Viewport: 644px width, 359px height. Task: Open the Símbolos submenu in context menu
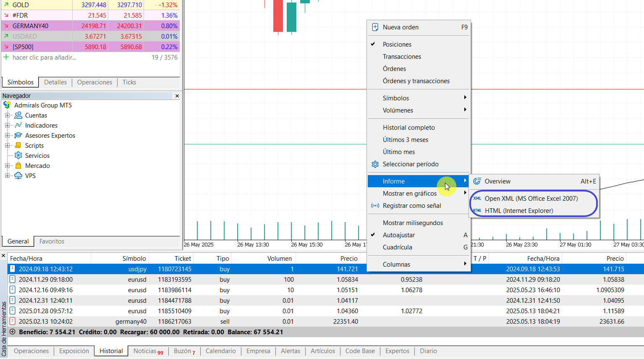click(418, 98)
